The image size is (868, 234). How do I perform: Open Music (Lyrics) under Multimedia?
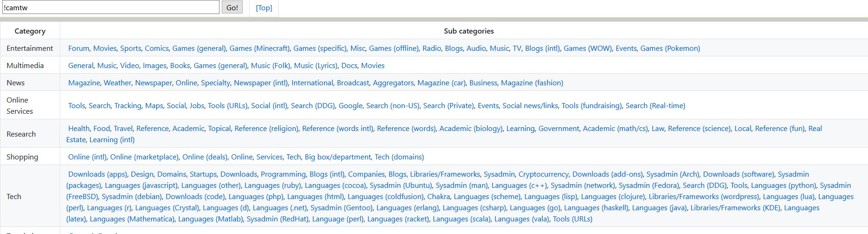(315, 66)
